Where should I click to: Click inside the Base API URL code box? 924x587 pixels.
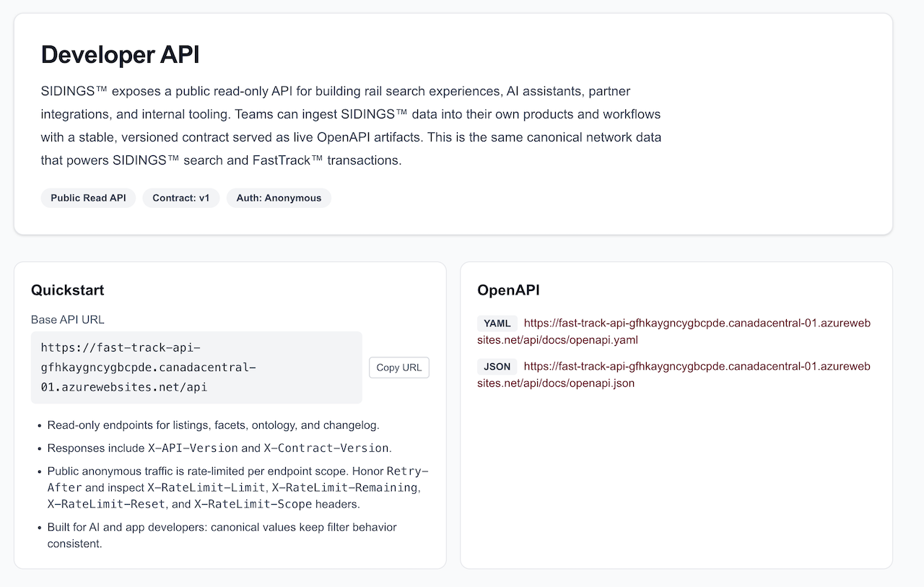[196, 368]
